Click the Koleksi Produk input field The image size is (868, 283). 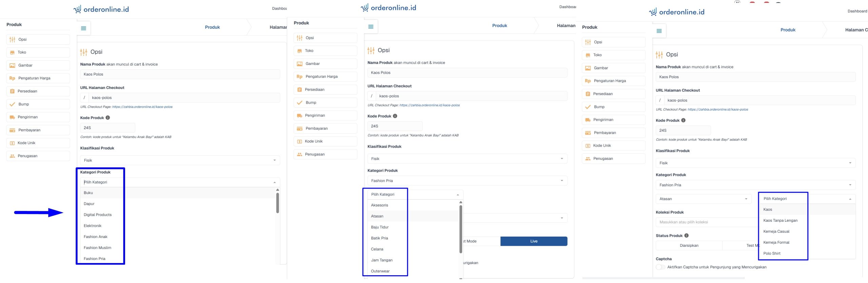pyautogui.click(x=705, y=222)
